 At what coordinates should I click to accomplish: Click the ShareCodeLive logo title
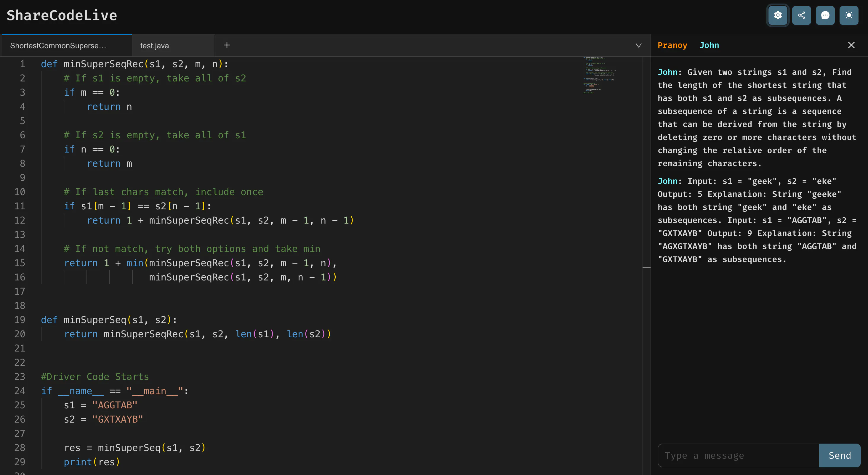tap(62, 15)
